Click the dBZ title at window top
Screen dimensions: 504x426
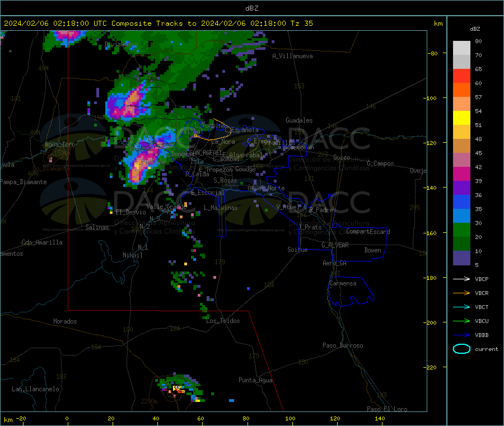pos(251,8)
